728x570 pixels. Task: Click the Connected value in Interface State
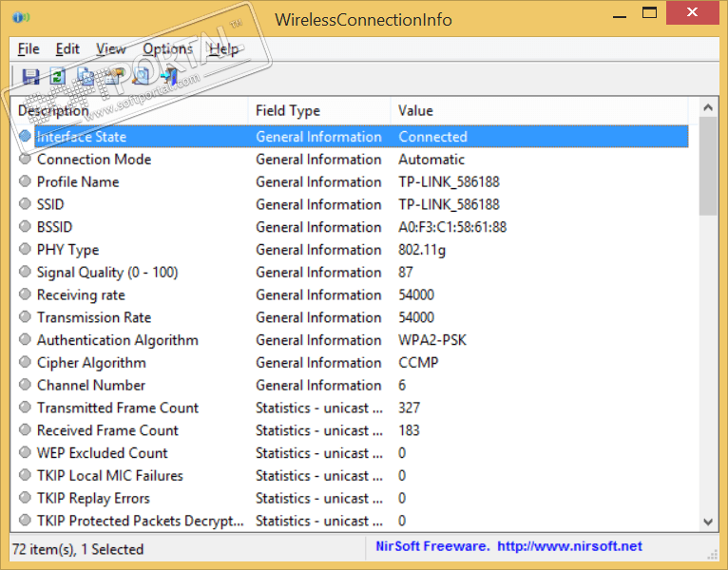tap(432, 137)
